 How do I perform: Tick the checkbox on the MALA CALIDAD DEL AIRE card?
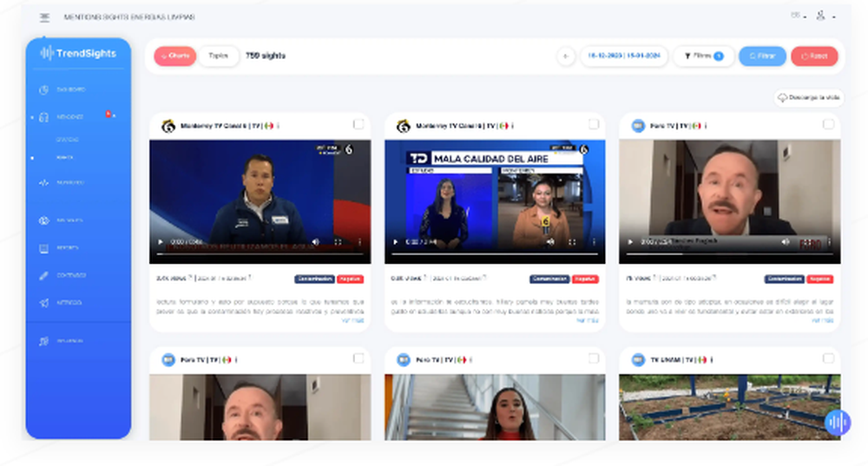tap(594, 124)
